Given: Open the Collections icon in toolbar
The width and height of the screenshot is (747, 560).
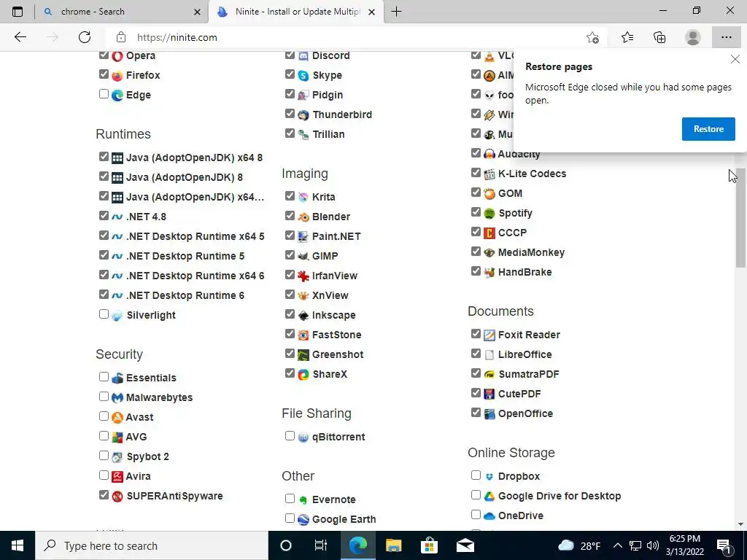Looking at the screenshot, I should (x=659, y=37).
